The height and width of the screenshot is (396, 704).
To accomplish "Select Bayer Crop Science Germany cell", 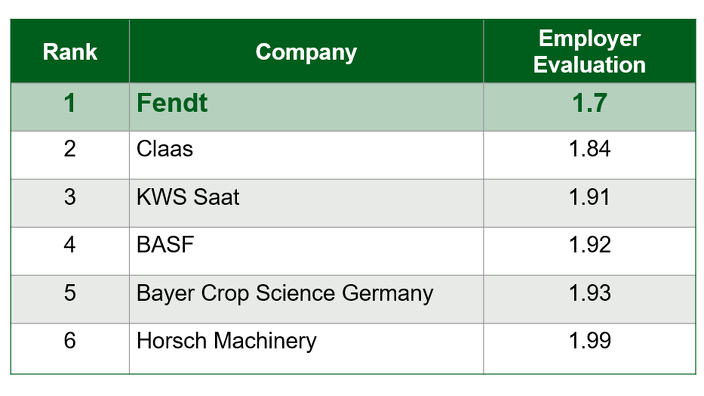I will click(x=306, y=299).
